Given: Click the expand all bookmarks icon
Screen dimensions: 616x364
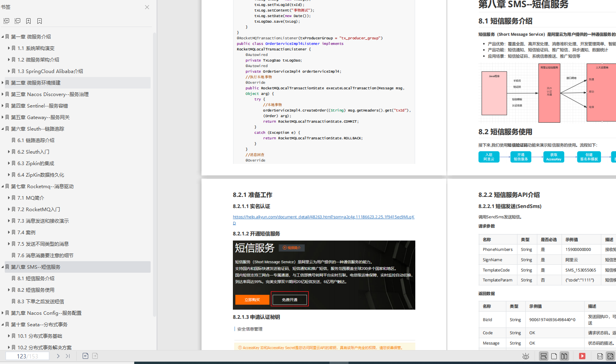Looking at the screenshot, I should (x=6, y=21).
